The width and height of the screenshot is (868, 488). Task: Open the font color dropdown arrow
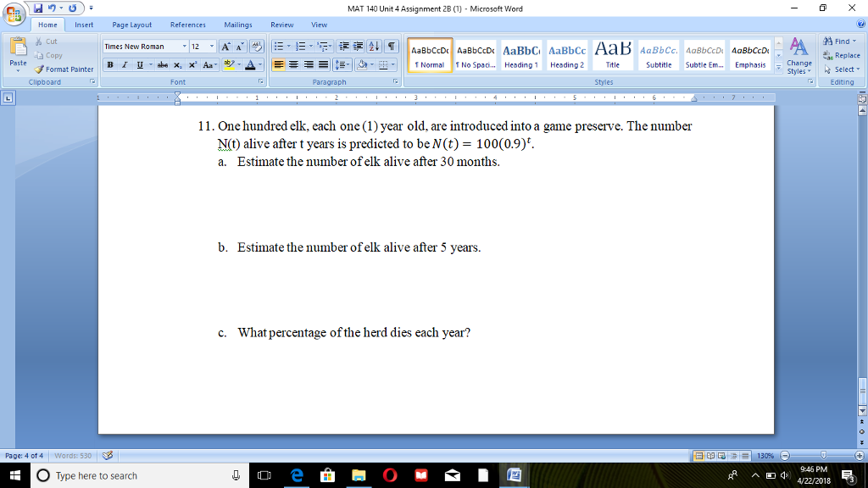pyautogui.click(x=260, y=64)
